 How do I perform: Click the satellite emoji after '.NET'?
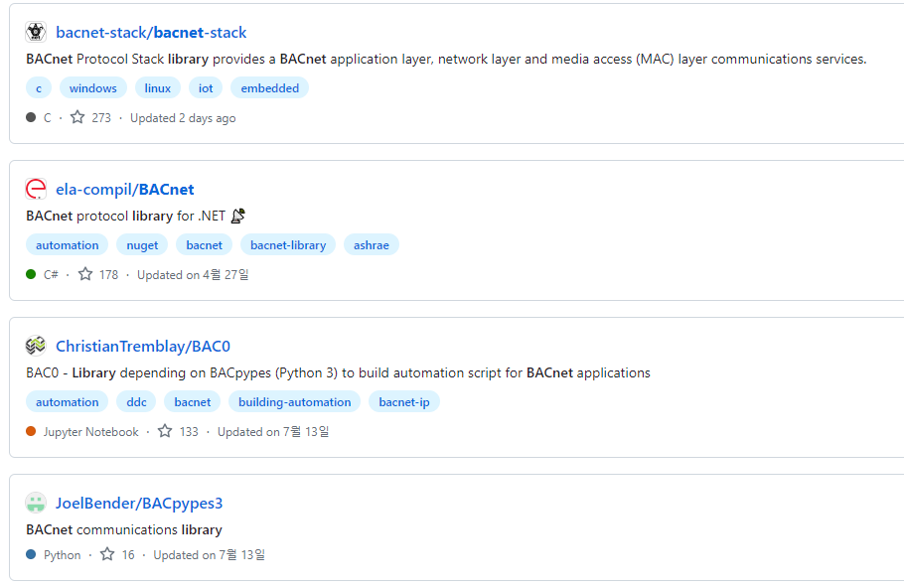pyautogui.click(x=238, y=216)
